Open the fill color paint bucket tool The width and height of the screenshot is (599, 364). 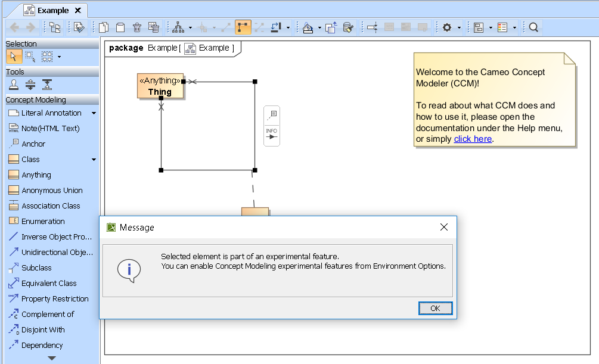click(x=308, y=27)
